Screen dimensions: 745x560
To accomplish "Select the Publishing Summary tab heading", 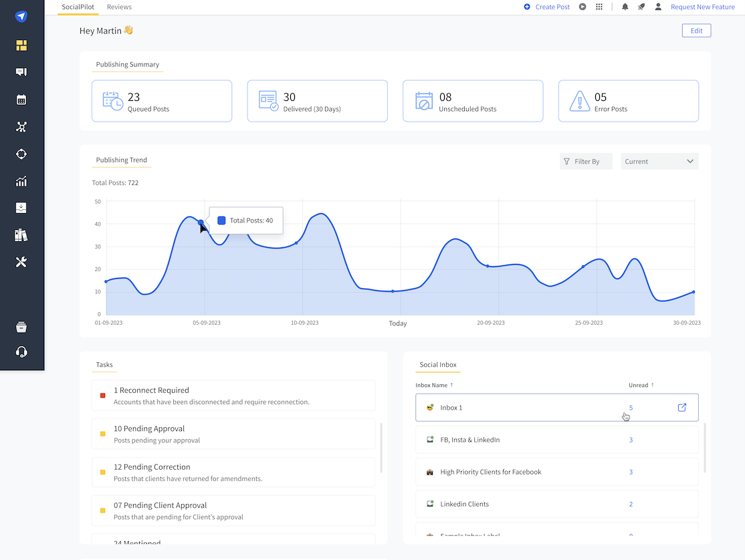I will (x=127, y=65).
